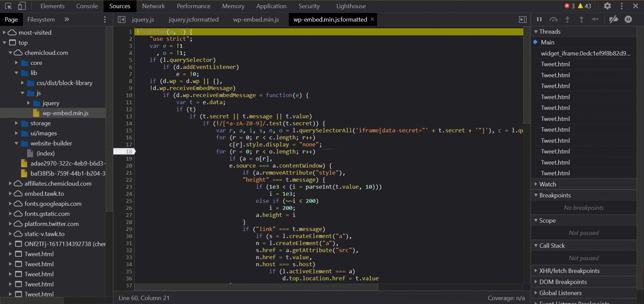
Task: Click the Pause script execution icon
Action: (539, 20)
